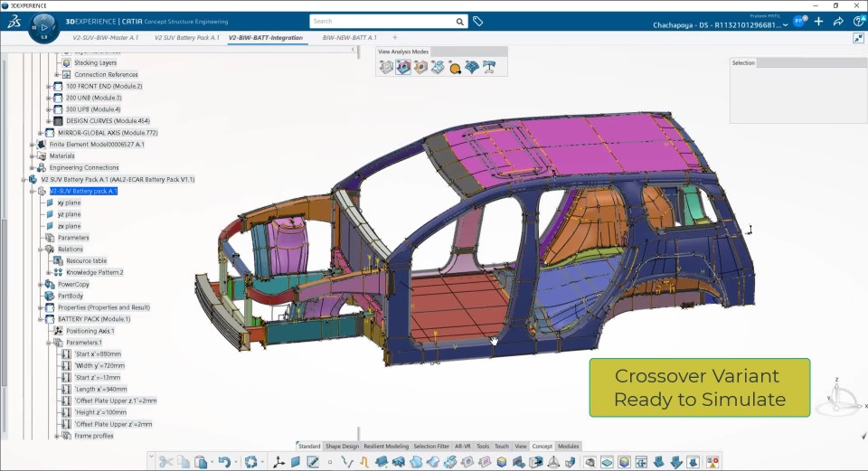Viewport: 868px width, 471px height.
Task: Toggle the orange circle analysis mode icon
Action: coord(455,68)
